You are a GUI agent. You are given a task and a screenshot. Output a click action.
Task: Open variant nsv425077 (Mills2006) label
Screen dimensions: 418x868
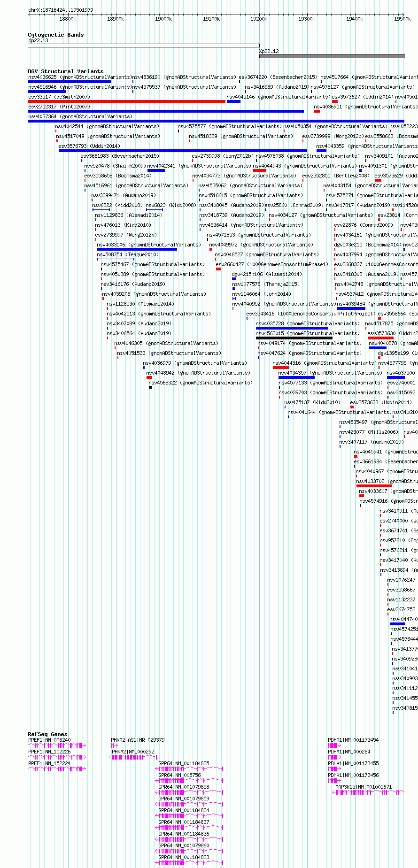click(368, 432)
